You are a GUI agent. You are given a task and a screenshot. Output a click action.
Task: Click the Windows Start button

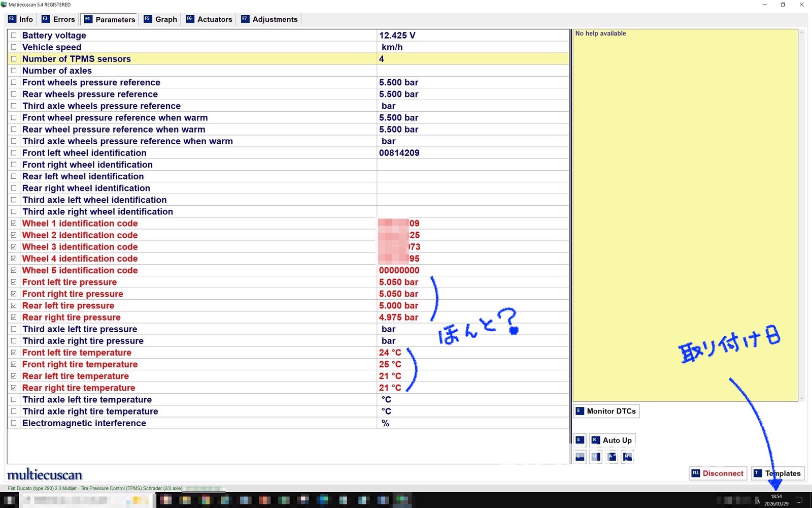(9, 500)
